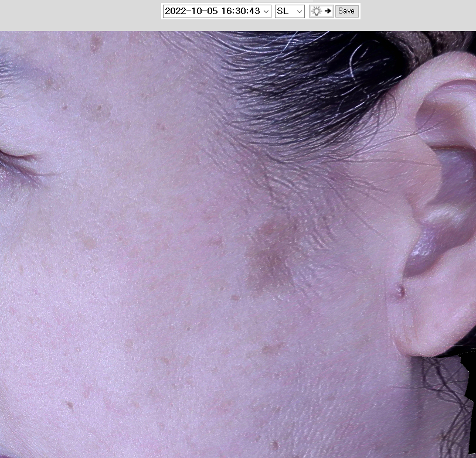The image size is (476, 458).
Task: Open the capture date 2022-10-05 16:30:43 dropdown
Action: pos(217,11)
